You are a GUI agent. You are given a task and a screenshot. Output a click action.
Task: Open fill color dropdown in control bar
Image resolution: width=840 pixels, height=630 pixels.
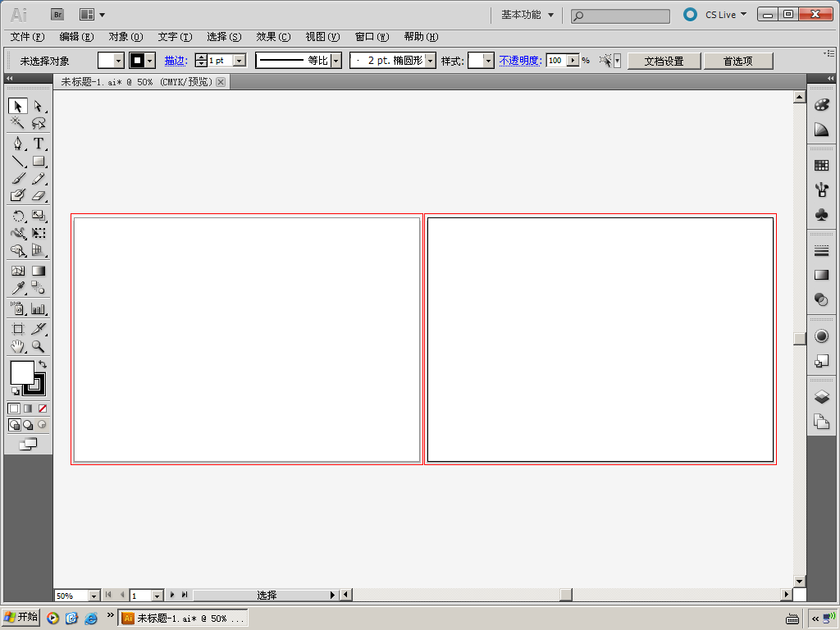coord(119,61)
